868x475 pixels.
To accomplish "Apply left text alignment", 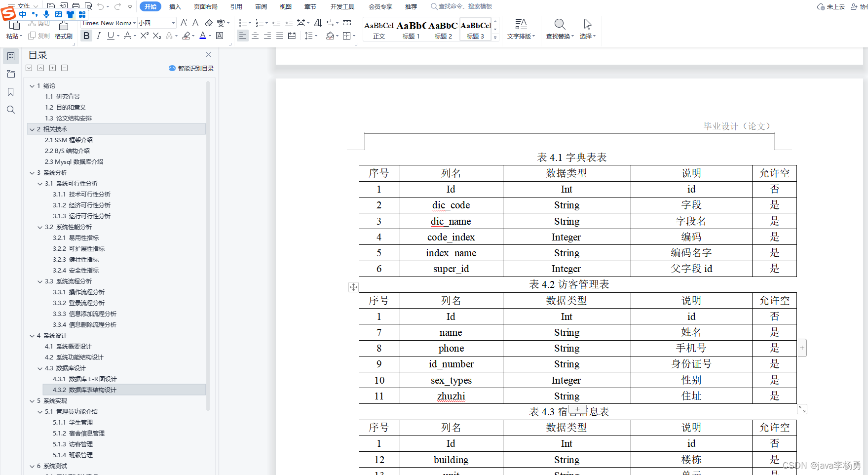I will (x=243, y=36).
